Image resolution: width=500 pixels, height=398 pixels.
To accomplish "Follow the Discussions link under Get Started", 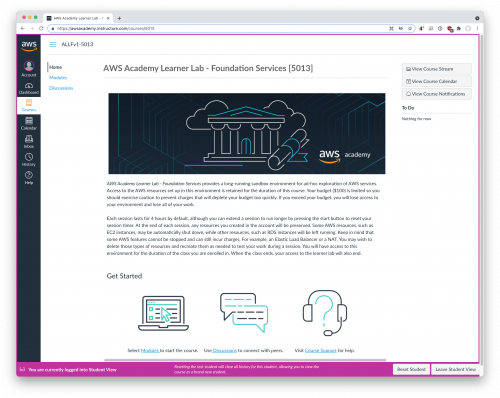I will pyautogui.click(x=225, y=350).
